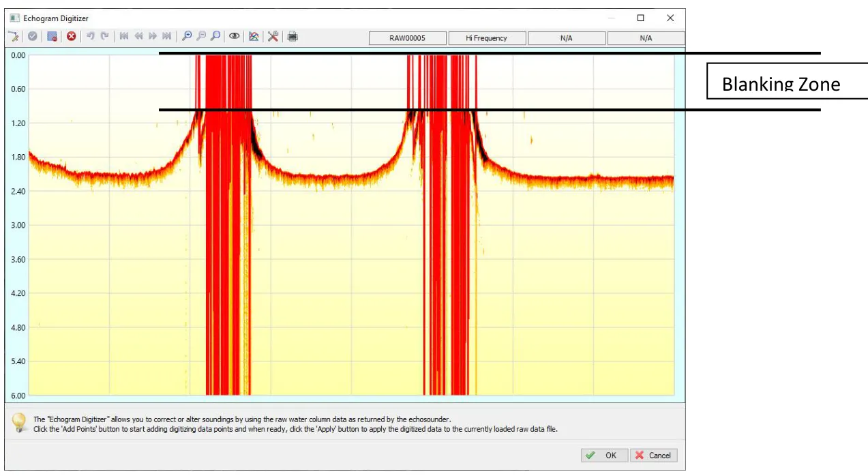
Task: Click the Zoom In magnifier icon
Action: tap(186, 36)
